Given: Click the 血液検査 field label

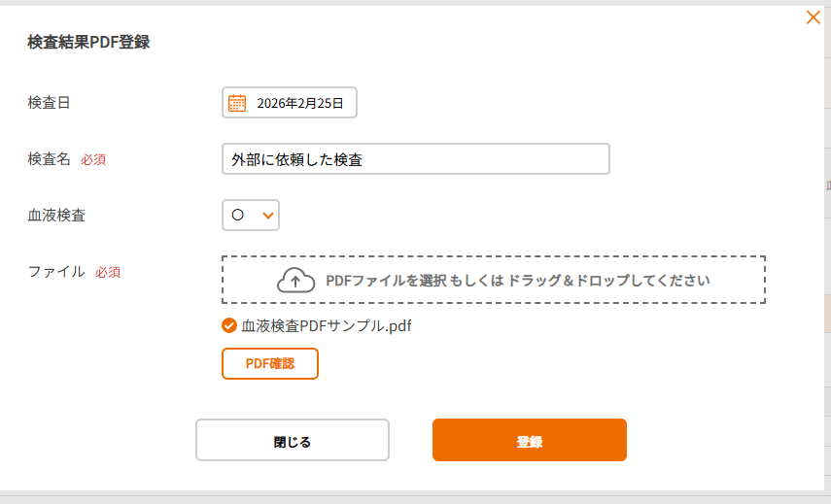Looking at the screenshot, I should pos(56,216).
